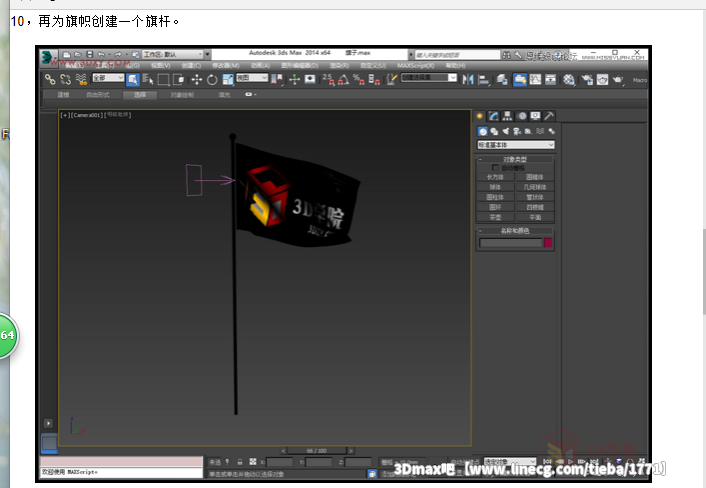Click the Play Animation button
706x488 pixels.
(570, 461)
